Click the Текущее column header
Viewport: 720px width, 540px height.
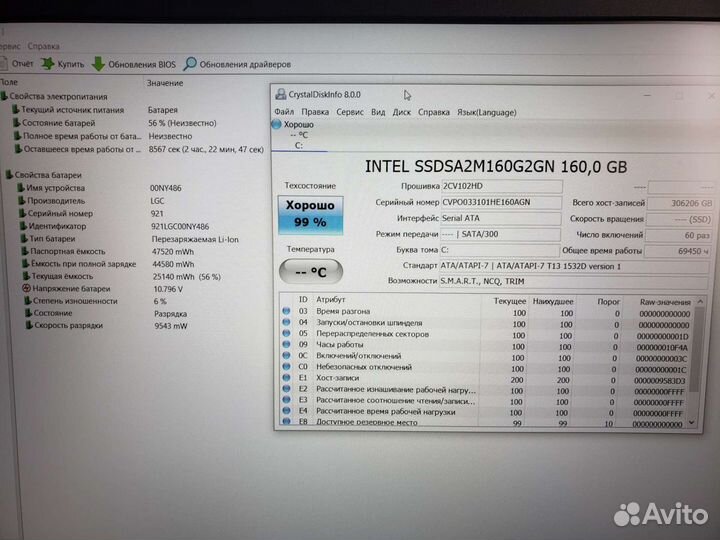509,301
